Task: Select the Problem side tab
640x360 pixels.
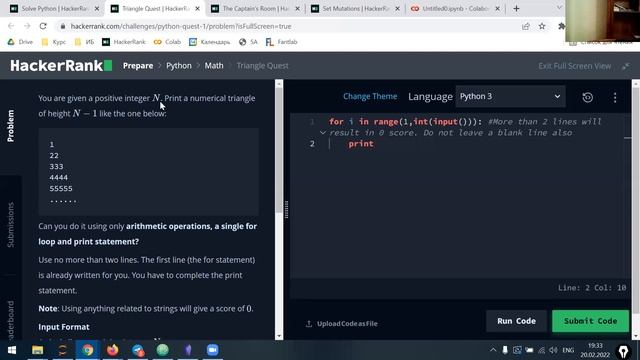Action: [x=11, y=126]
